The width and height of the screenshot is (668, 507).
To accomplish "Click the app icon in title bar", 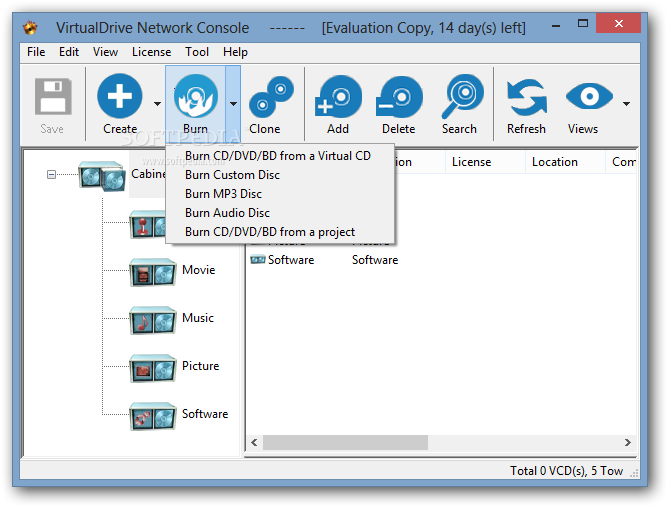I will point(30,28).
